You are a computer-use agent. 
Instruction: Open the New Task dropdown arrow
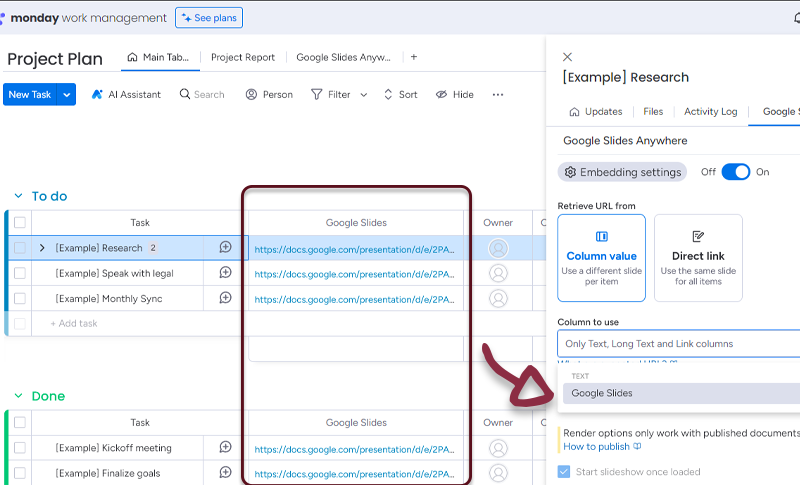click(67, 94)
